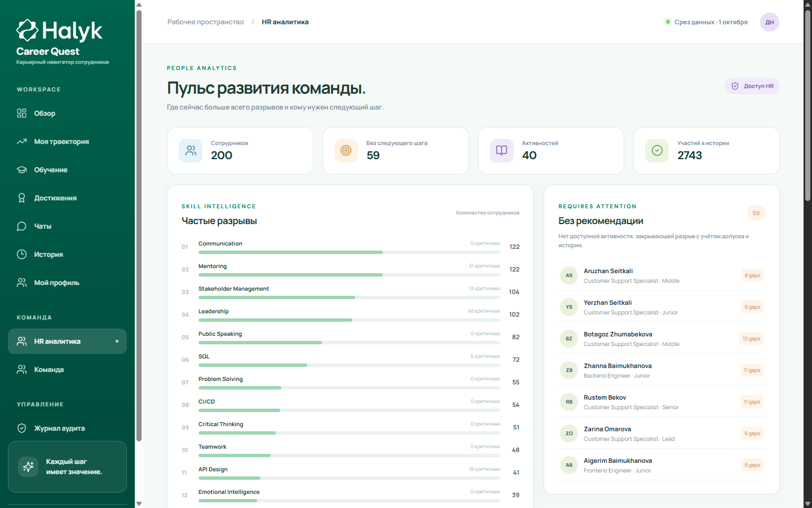The width and height of the screenshot is (812, 508).
Task: Open Чаты section
Action: tap(67, 226)
